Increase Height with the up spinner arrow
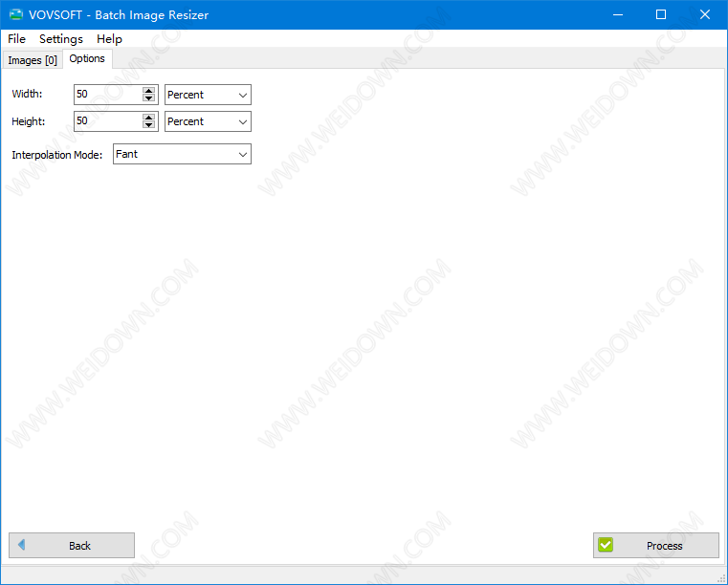Image resolution: width=728 pixels, height=585 pixels. click(x=148, y=118)
